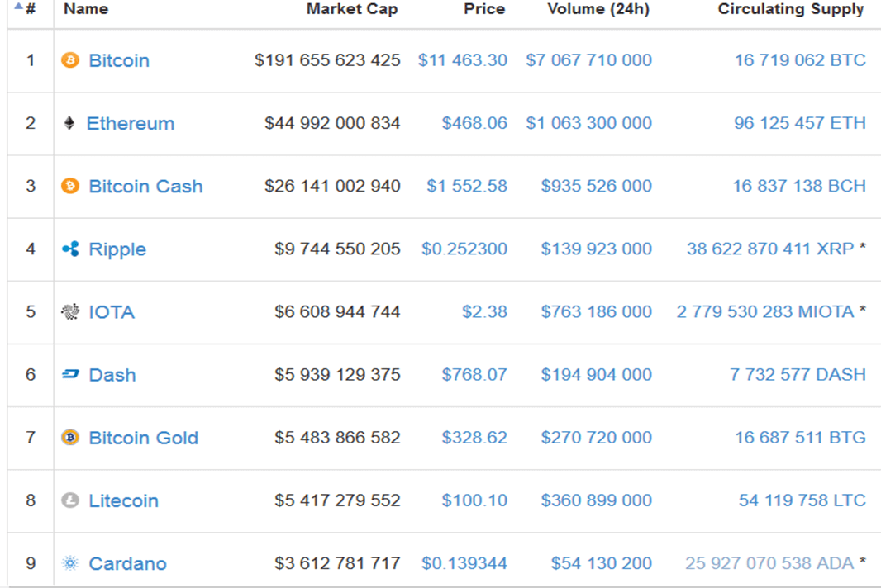Image resolution: width=881 pixels, height=588 pixels.
Task: Click Bitcoin Cash price $1 552.58
Action: pyautogui.click(x=467, y=186)
